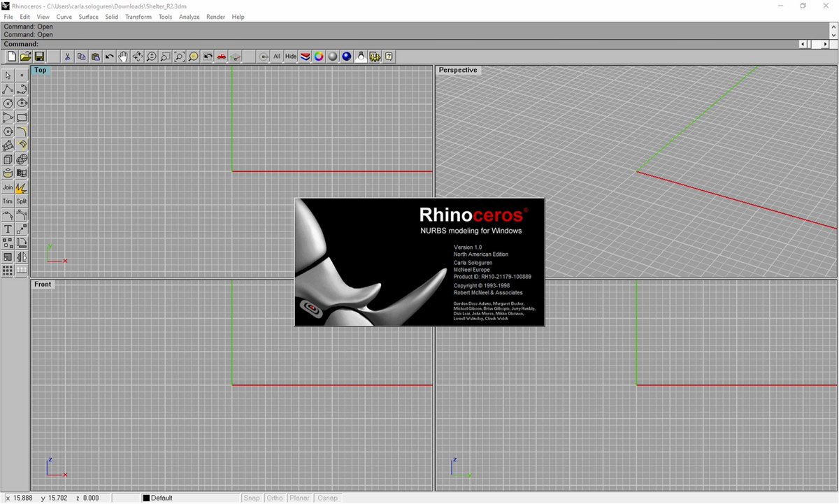This screenshot has width=839, height=504.
Task: Dismiss the Rhinoceros splash screen image
Action: 419,262
